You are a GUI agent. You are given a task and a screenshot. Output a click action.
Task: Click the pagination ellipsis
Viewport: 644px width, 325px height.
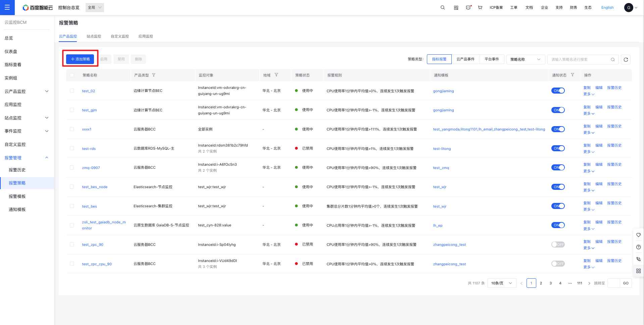(x=570, y=283)
